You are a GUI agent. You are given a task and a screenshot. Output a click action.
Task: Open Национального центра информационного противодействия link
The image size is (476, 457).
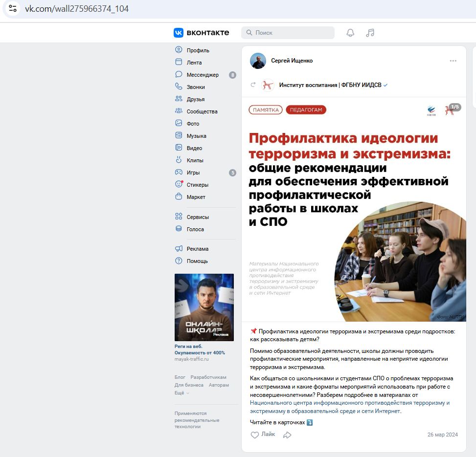pos(349,407)
